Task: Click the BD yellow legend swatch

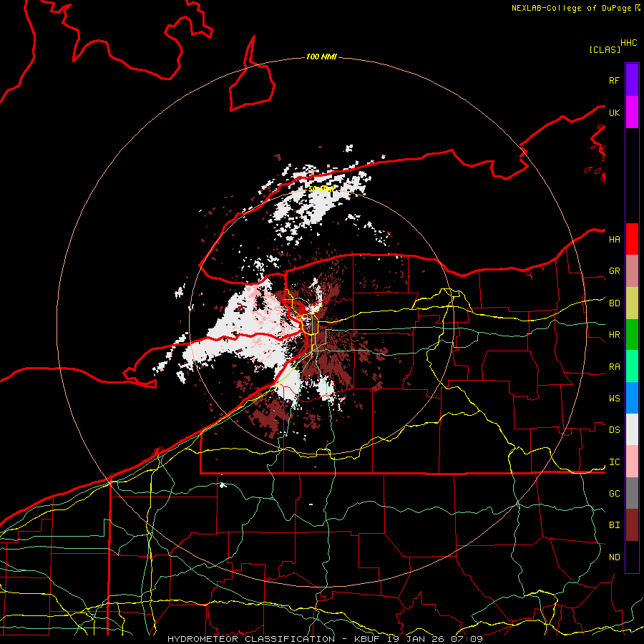Action: (632, 303)
